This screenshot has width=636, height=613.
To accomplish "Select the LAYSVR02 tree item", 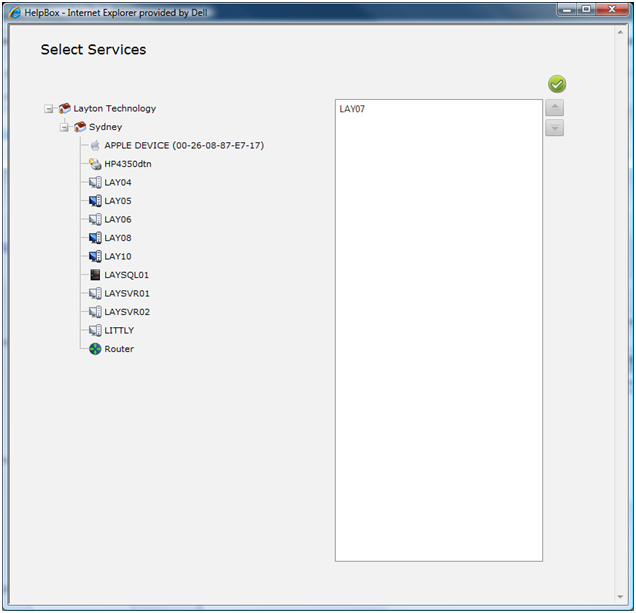I will tap(127, 312).
